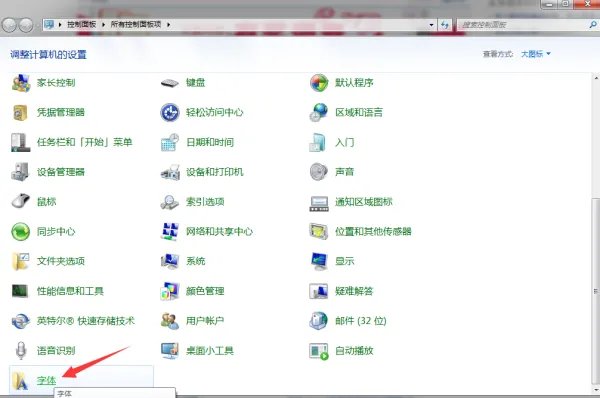
Task: Click the 字体 fonts folder icon
Action: pos(21,380)
